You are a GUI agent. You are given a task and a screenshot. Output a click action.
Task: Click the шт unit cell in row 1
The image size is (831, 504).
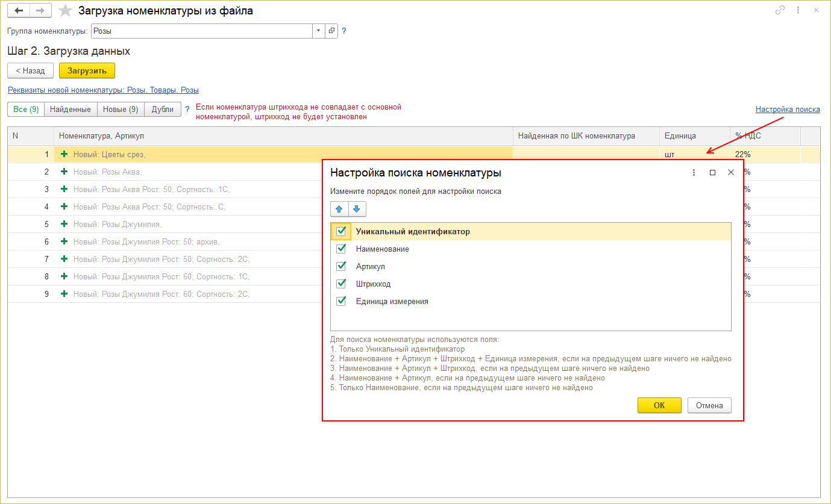695,154
